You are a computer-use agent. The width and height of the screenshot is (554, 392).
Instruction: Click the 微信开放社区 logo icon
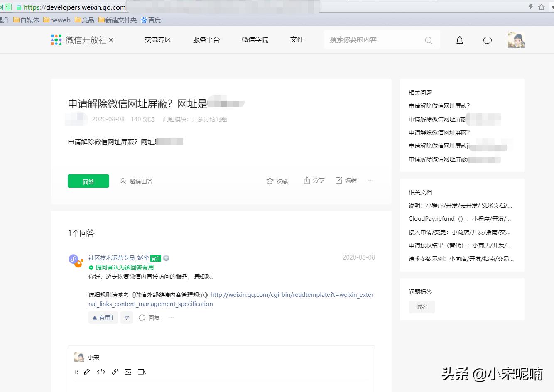(x=56, y=39)
